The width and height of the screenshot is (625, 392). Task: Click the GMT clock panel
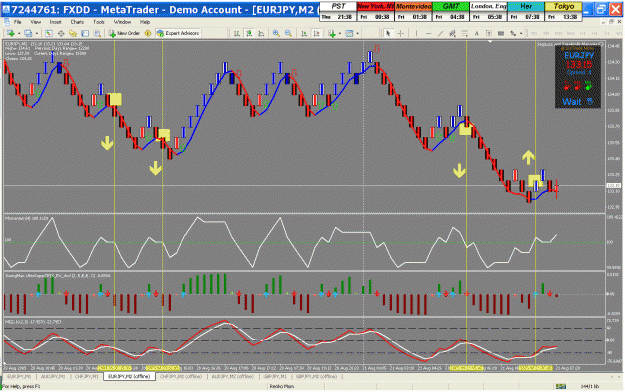coord(450,12)
